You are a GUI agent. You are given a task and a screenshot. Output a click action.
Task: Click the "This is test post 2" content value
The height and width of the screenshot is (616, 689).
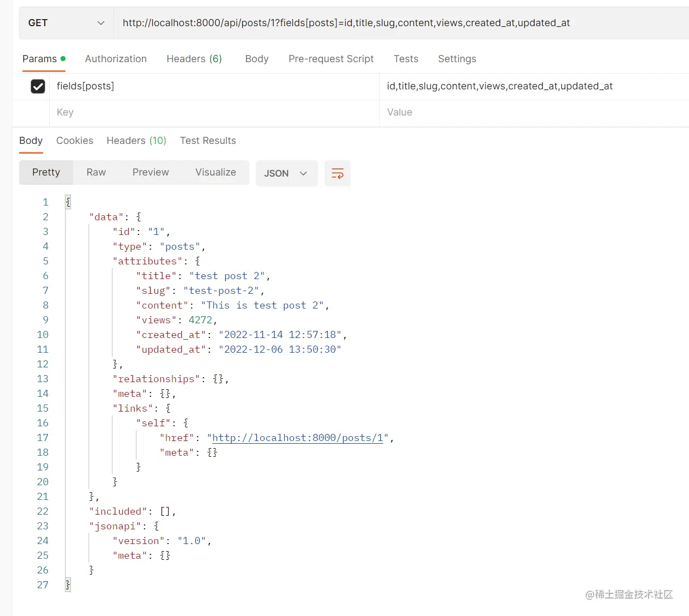coord(262,305)
